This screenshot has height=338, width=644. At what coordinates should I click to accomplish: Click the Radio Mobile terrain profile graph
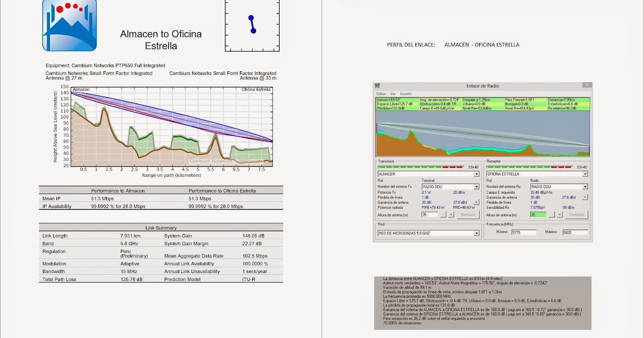(483, 134)
